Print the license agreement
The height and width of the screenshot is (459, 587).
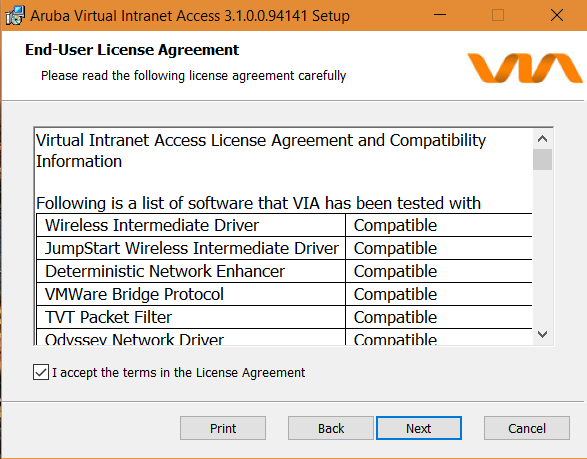(223, 428)
